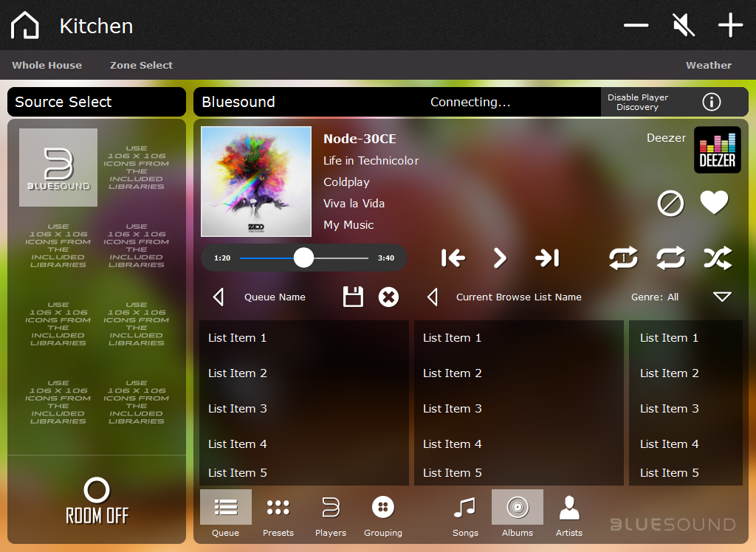The width and height of the screenshot is (756, 552).
Task: Decrease volume with the minus button
Action: click(x=636, y=25)
